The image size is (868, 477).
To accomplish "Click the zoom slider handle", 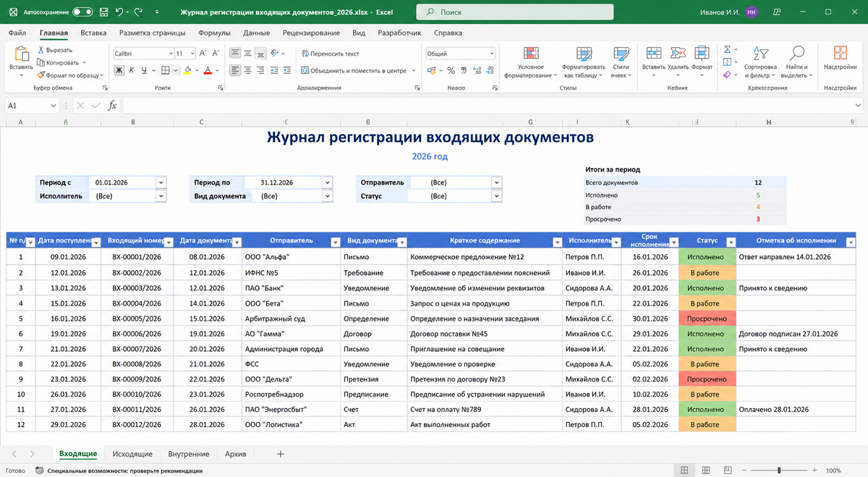I will [780, 470].
